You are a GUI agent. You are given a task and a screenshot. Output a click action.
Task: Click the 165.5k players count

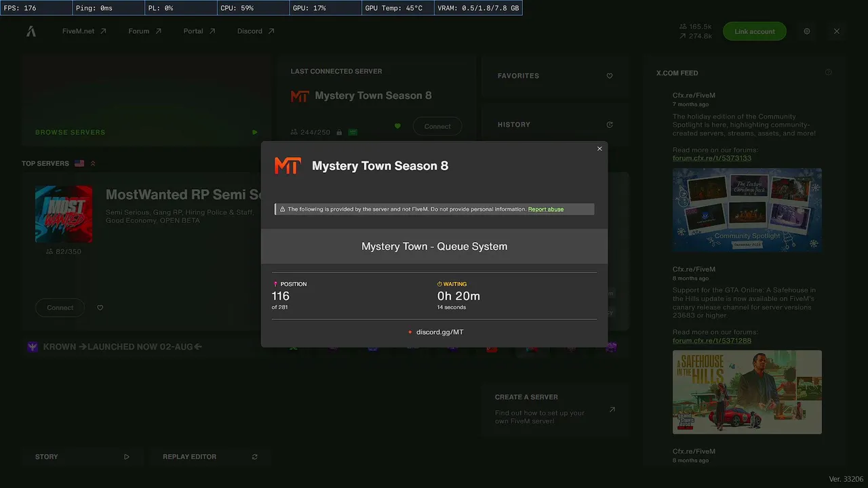(x=696, y=27)
